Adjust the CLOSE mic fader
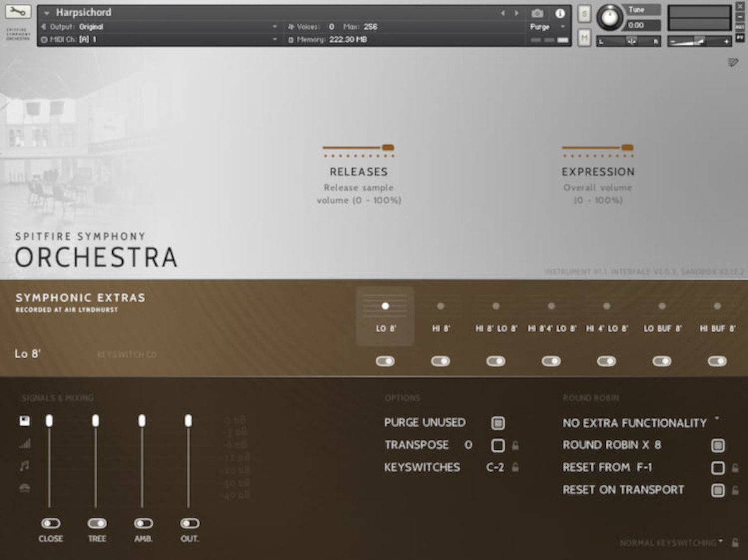The image size is (748, 560). point(49,421)
